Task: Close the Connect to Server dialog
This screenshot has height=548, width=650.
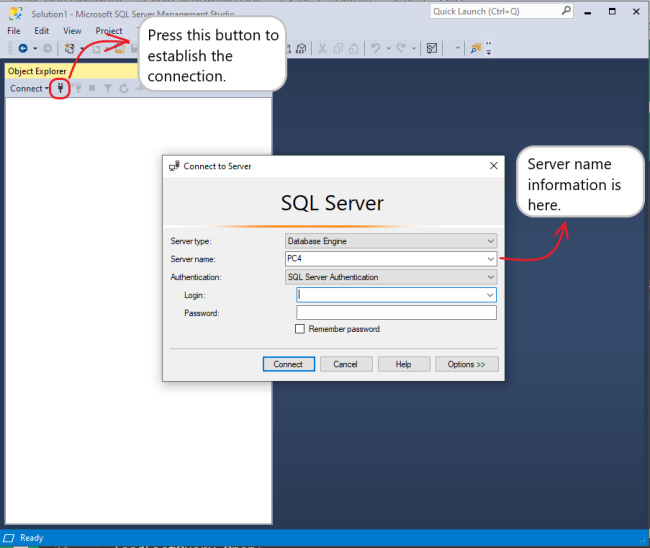Action: (493, 166)
